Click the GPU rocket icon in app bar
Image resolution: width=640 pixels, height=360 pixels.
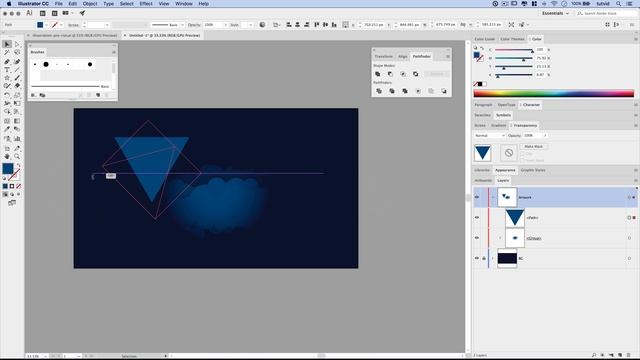pyautogui.click(x=82, y=13)
